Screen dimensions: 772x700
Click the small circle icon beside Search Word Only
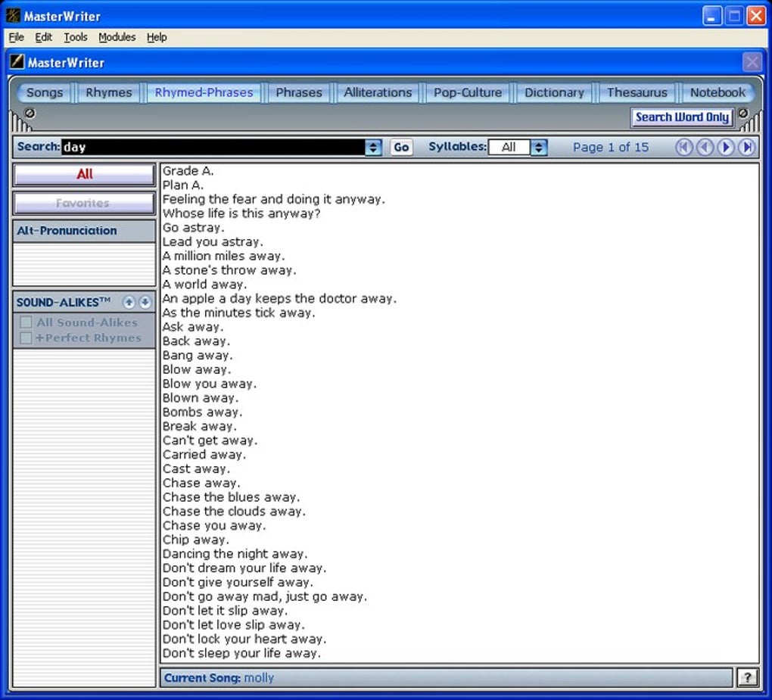coord(743,114)
